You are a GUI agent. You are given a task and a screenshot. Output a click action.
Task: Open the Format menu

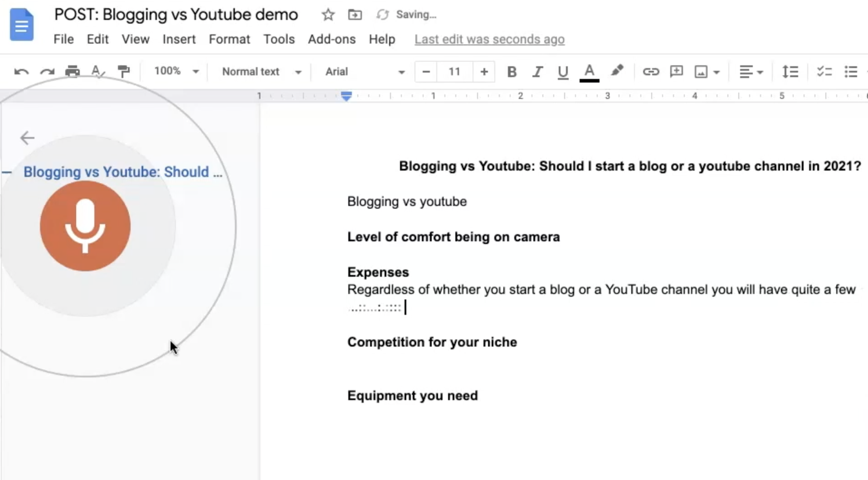click(229, 39)
